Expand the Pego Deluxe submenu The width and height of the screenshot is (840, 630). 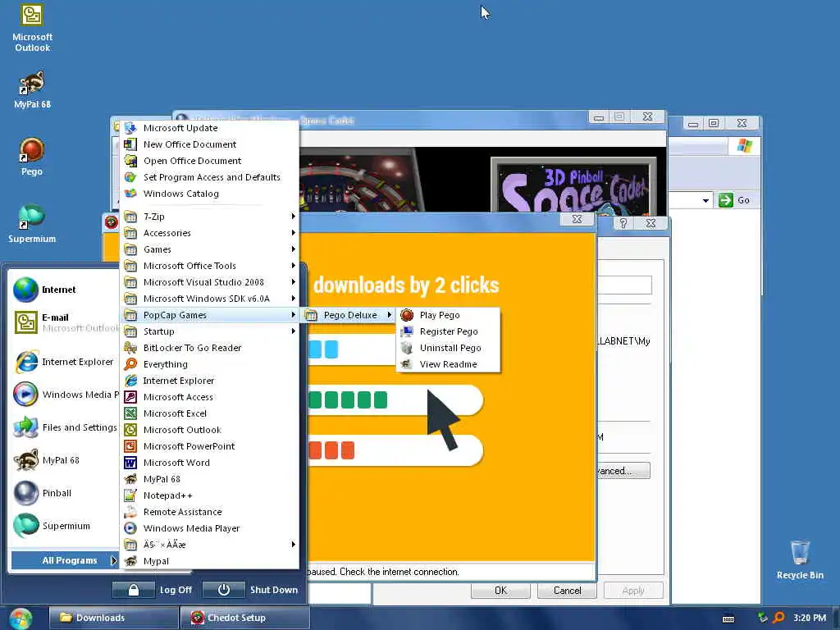pyautogui.click(x=348, y=316)
